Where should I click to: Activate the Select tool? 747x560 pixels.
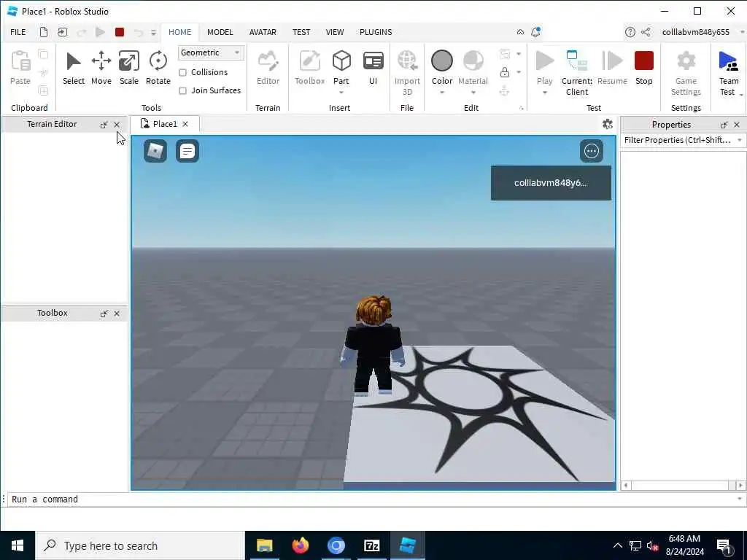coord(74,68)
